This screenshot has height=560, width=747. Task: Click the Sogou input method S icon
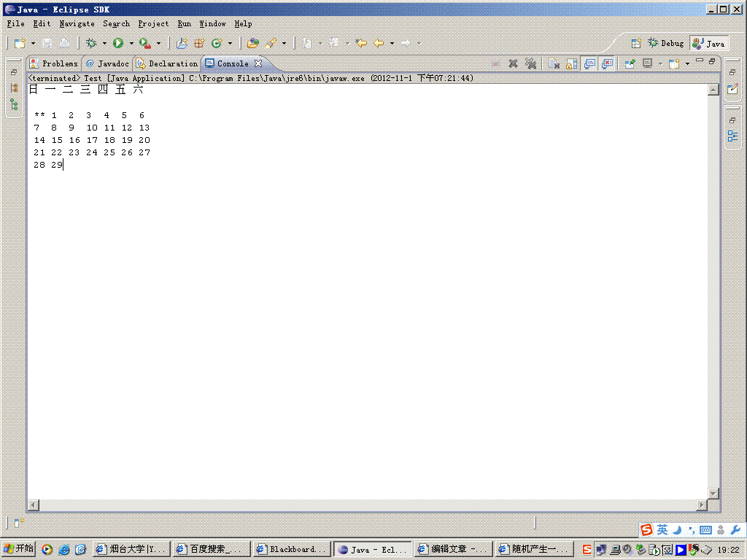click(646, 529)
